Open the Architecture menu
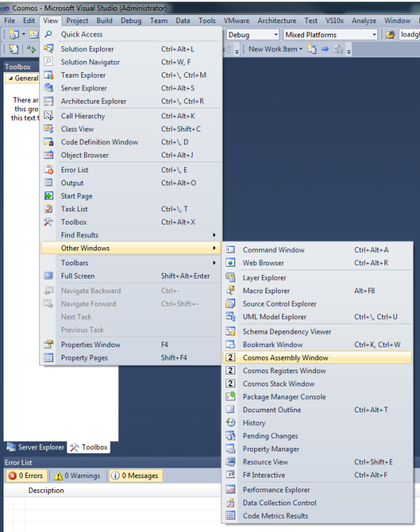This screenshot has height=532, width=420. click(276, 21)
